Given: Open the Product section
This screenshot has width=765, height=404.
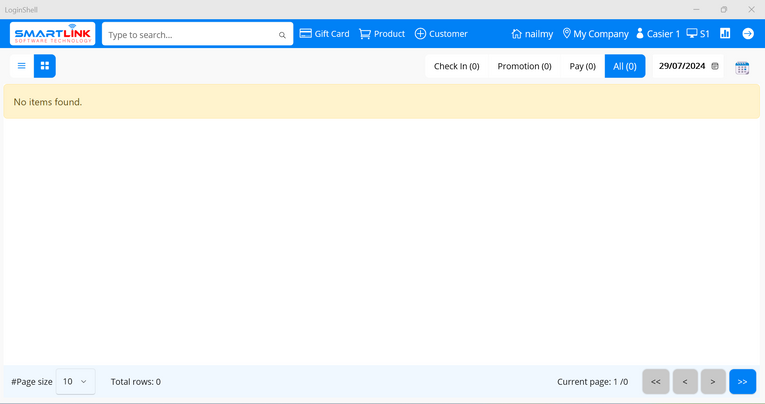Looking at the screenshot, I should [382, 34].
